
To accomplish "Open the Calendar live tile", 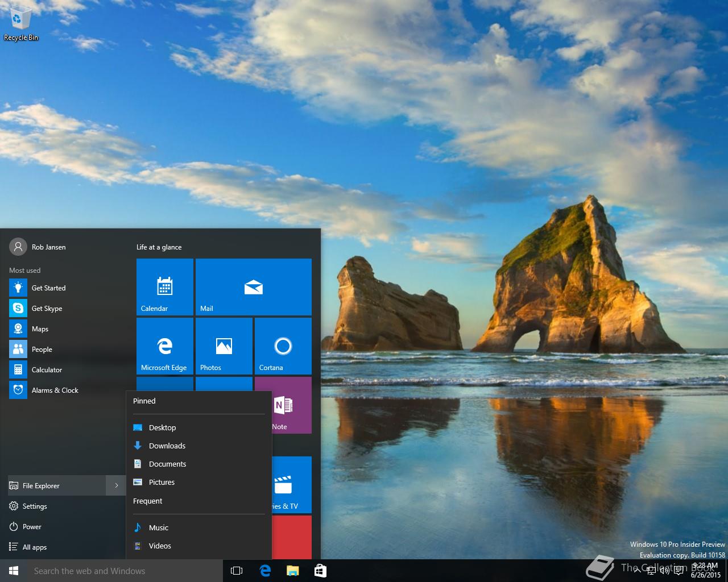I will tap(165, 287).
